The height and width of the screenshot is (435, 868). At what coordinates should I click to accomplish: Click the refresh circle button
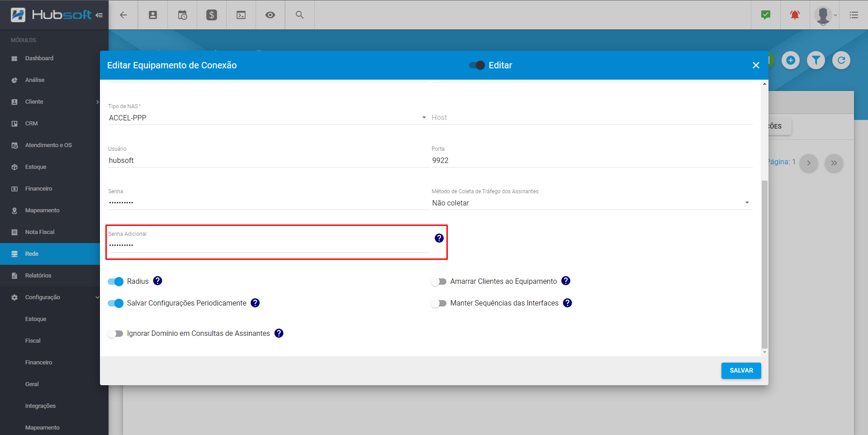pos(841,60)
